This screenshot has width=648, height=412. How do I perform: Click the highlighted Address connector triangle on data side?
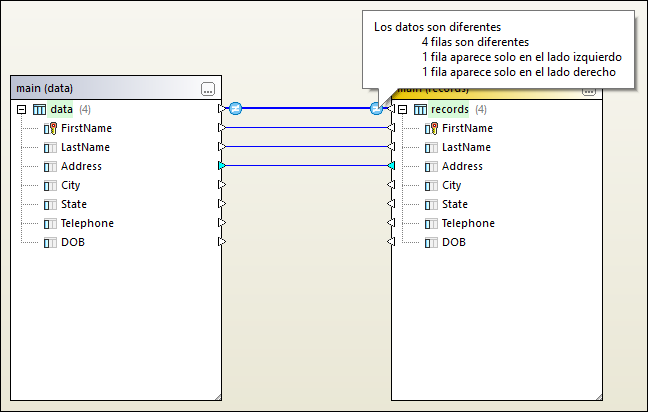222,166
